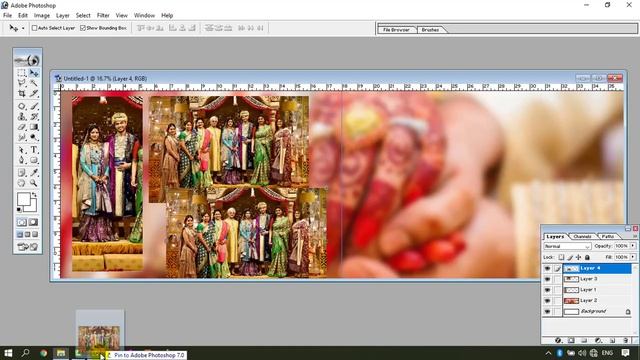The height and width of the screenshot is (360, 640).
Task: Select the Brush tool
Action: click(34, 106)
